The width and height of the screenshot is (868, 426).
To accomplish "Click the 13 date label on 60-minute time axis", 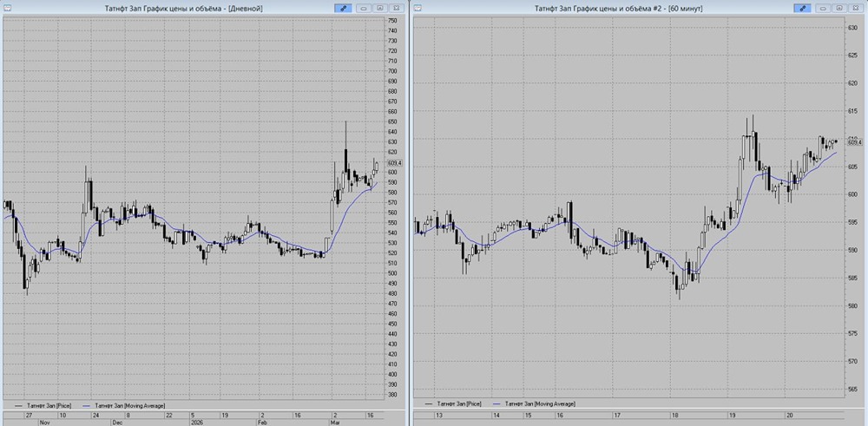I will click(439, 415).
